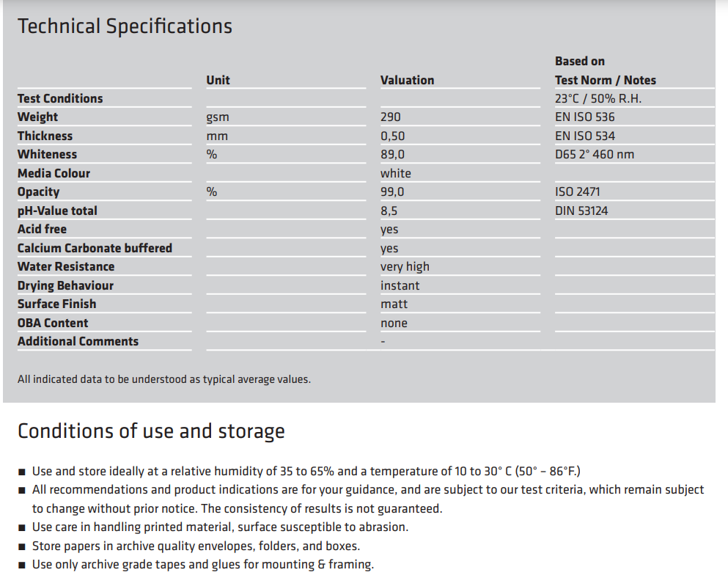This screenshot has height=578, width=728.
Task: Click the OBA Content 'none' value
Action: pyautogui.click(x=394, y=323)
